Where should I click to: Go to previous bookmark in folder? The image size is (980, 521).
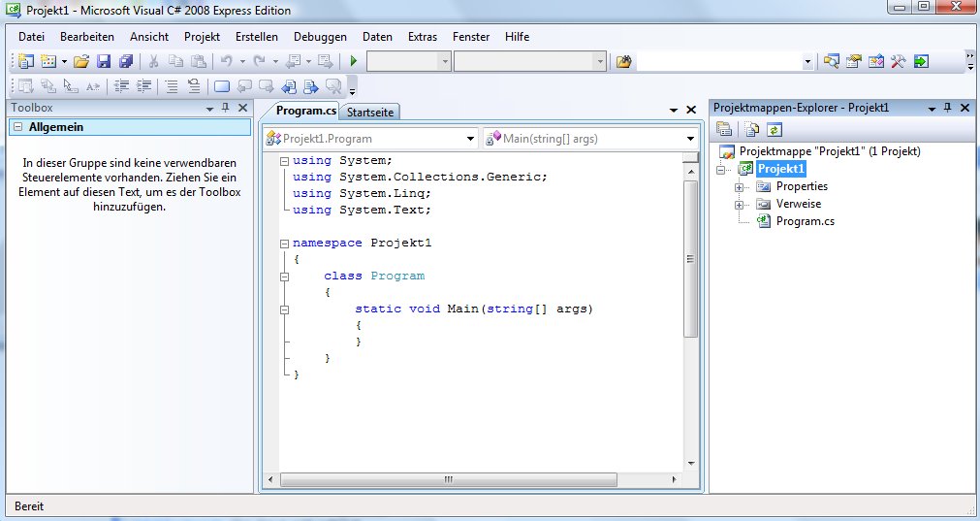click(x=289, y=86)
